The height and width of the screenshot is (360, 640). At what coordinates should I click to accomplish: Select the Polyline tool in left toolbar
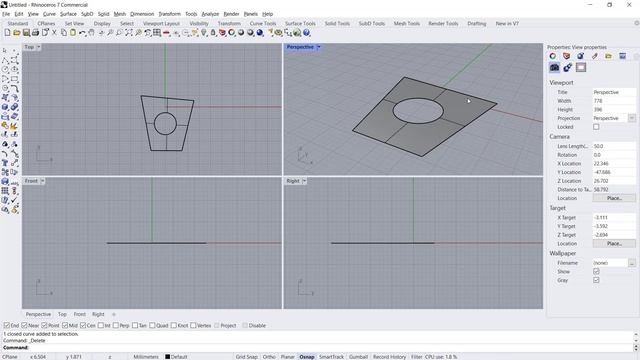coord(5,60)
